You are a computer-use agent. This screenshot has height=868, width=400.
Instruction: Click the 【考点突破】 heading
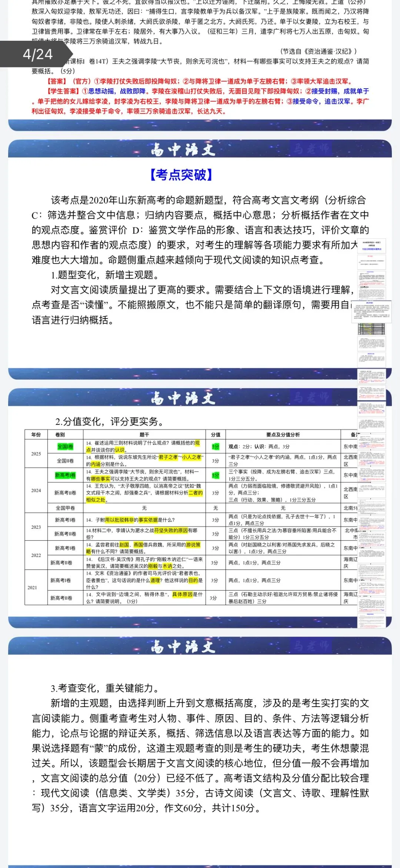[x=181, y=175]
